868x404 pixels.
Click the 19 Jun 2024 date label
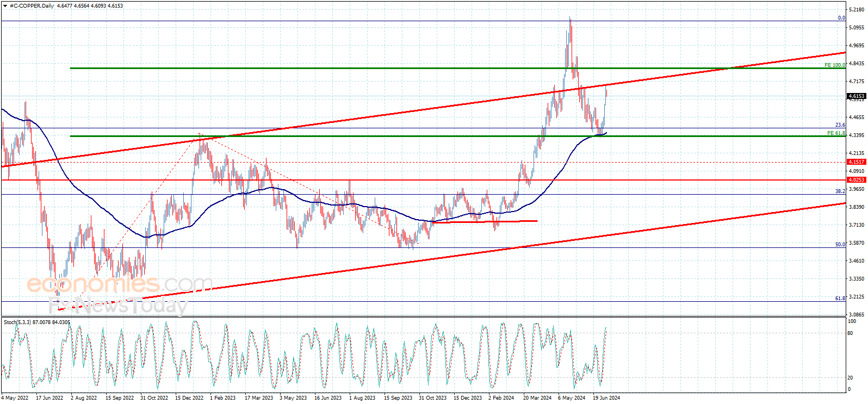pos(606,397)
